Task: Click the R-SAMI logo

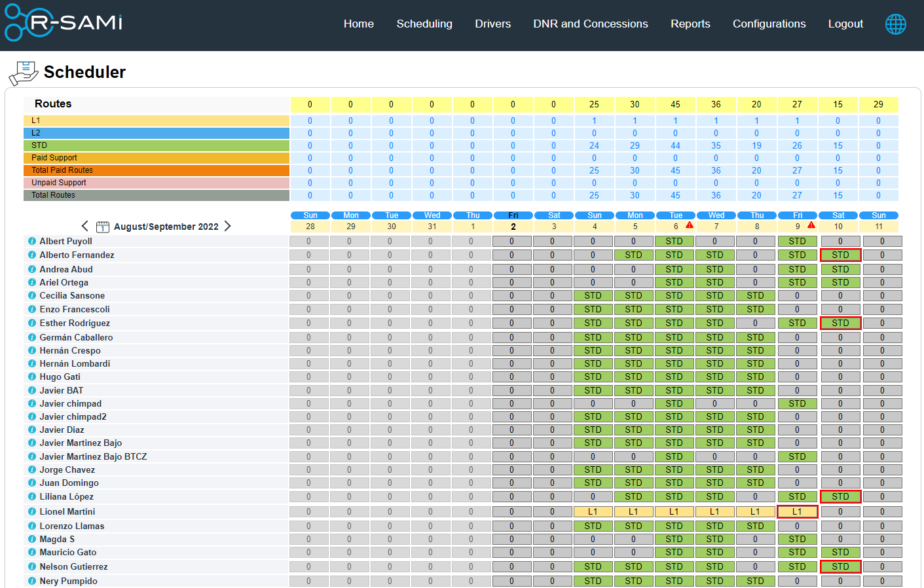Action: point(62,23)
